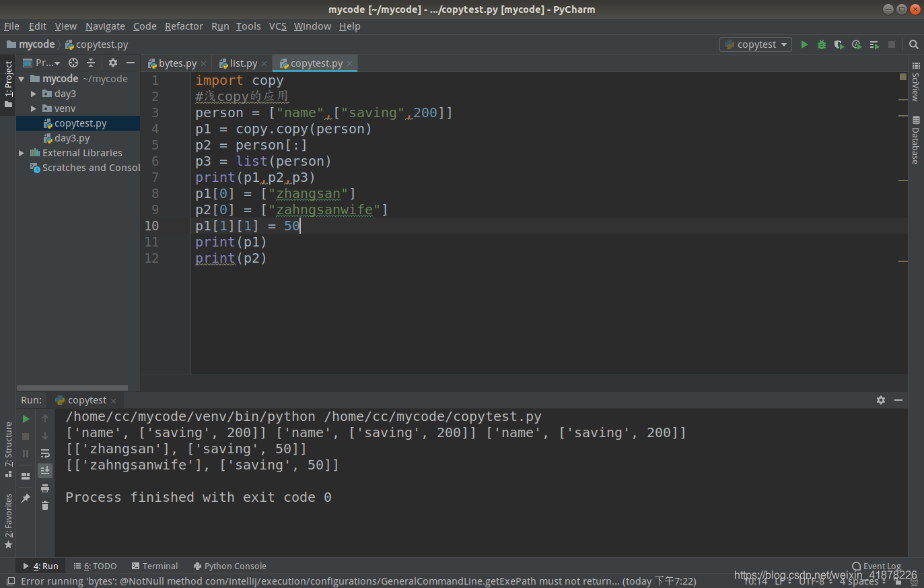The height and width of the screenshot is (588, 924).
Task: Open the Python Console tool window
Action: (230, 566)
